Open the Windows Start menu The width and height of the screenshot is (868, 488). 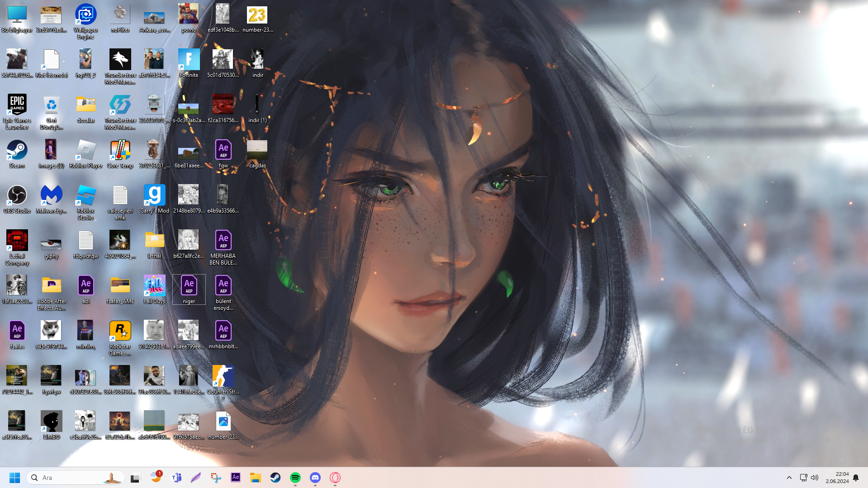pos(14,478)
